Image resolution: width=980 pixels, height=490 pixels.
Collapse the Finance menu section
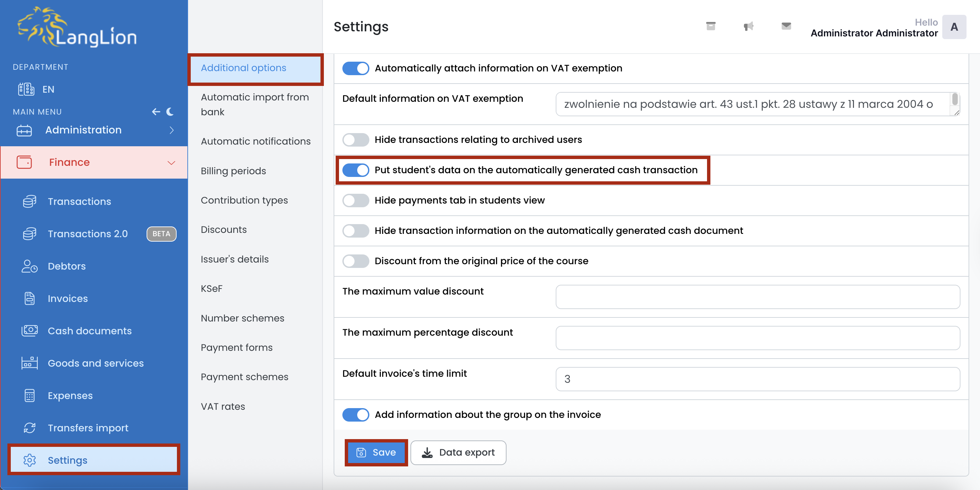click(172, 162)
